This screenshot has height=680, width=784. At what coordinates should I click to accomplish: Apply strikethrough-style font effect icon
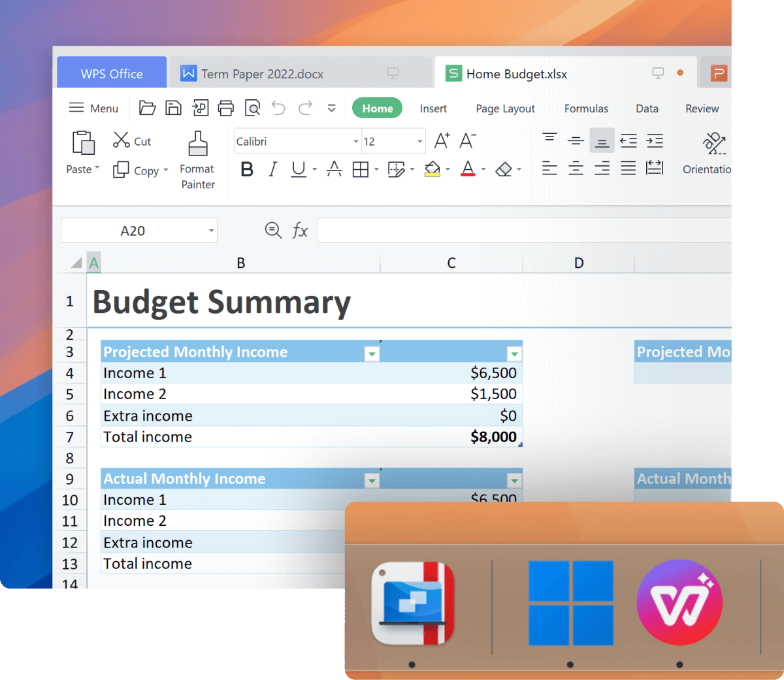pyautogui.click(x=334, y=169)
